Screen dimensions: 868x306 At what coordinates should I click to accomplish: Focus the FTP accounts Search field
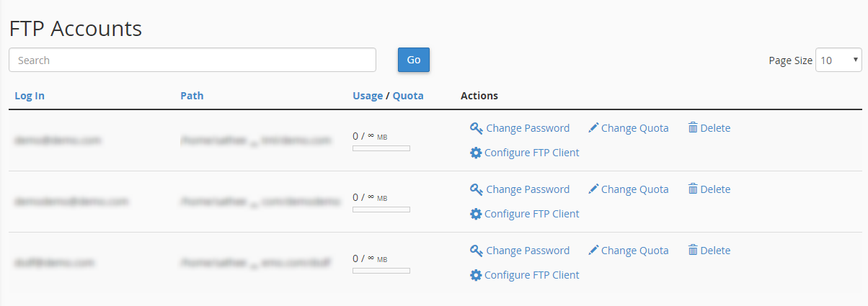(192, 60)
